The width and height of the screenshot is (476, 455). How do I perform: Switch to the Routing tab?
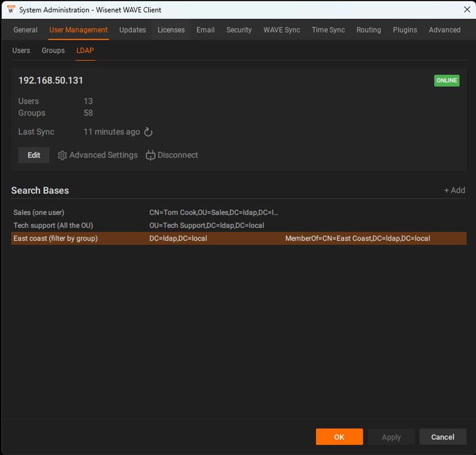coord(369,30)
